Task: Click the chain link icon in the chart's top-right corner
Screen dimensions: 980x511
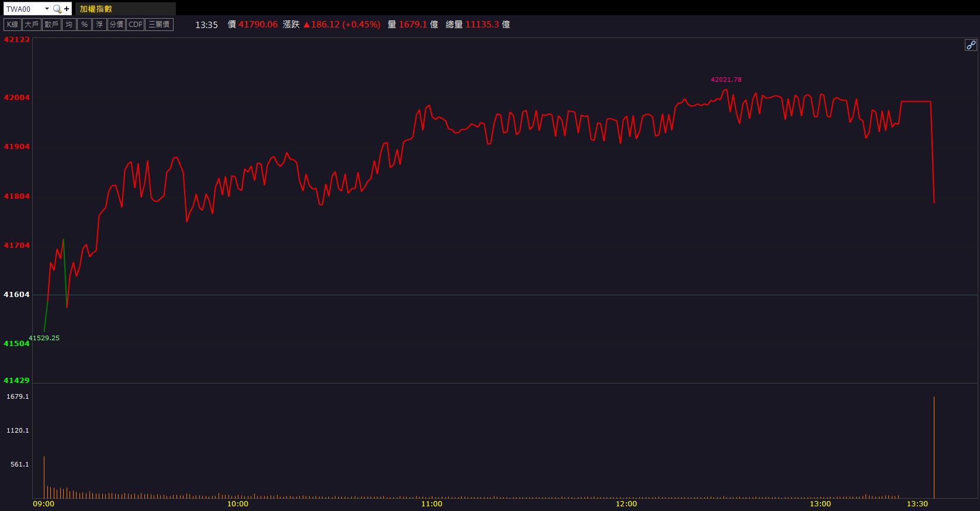Action: coord(971,45)
